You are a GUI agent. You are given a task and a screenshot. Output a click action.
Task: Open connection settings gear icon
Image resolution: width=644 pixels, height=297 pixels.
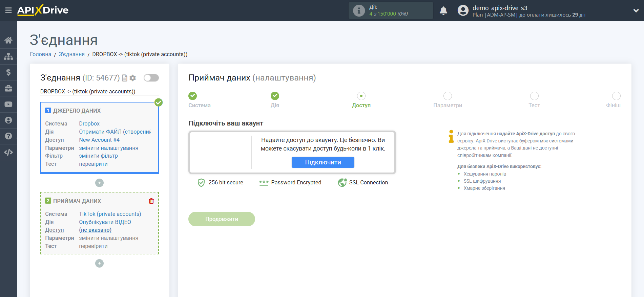[x=133, y=78]
